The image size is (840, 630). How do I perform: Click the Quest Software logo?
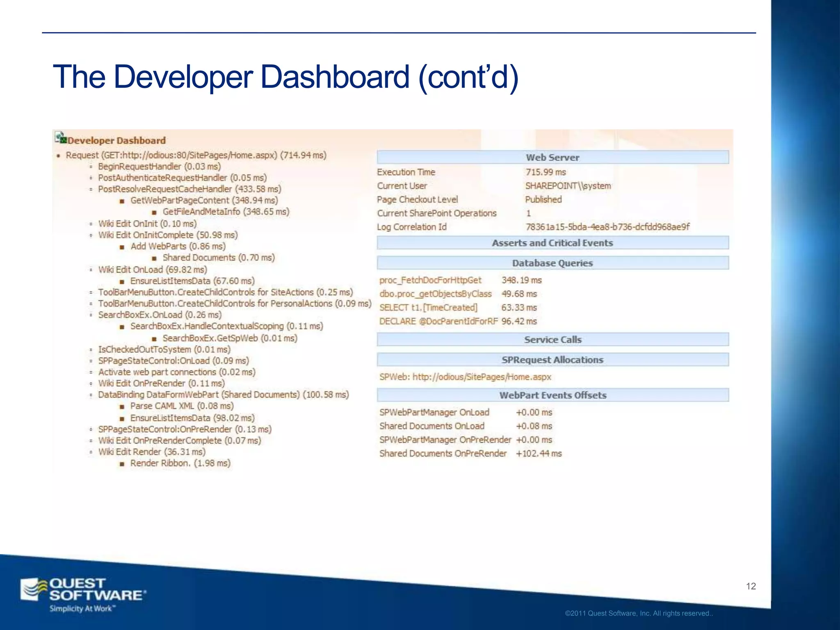(83, 595)
